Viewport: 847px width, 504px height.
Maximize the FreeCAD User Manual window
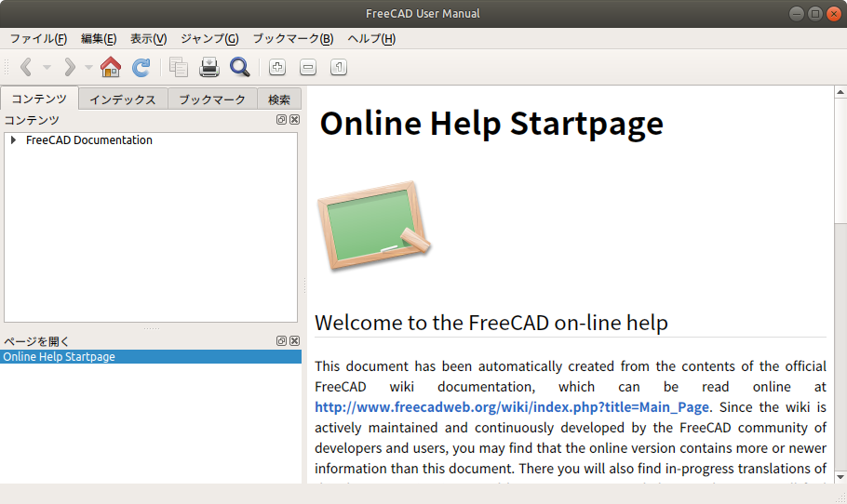point(815,14)
